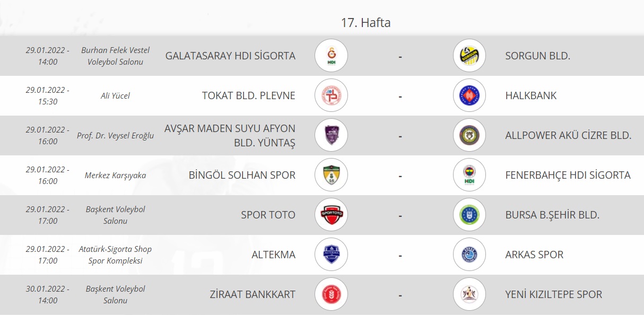Click the Avşar Maden Suyu Afyon logo
Image resolution: width=644 pixels, height=315 pixels.
[x=331, y=135]
